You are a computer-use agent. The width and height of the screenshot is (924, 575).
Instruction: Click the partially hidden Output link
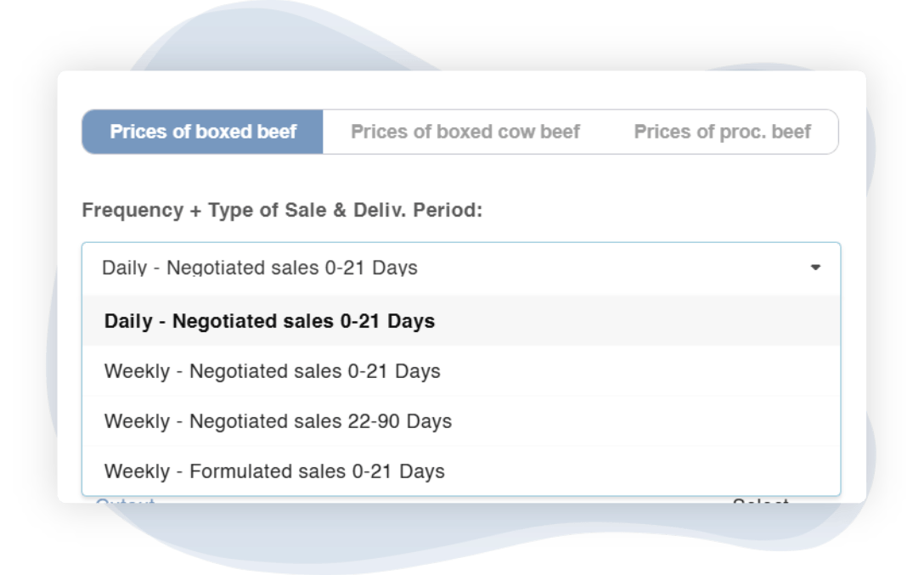(125, 500)
